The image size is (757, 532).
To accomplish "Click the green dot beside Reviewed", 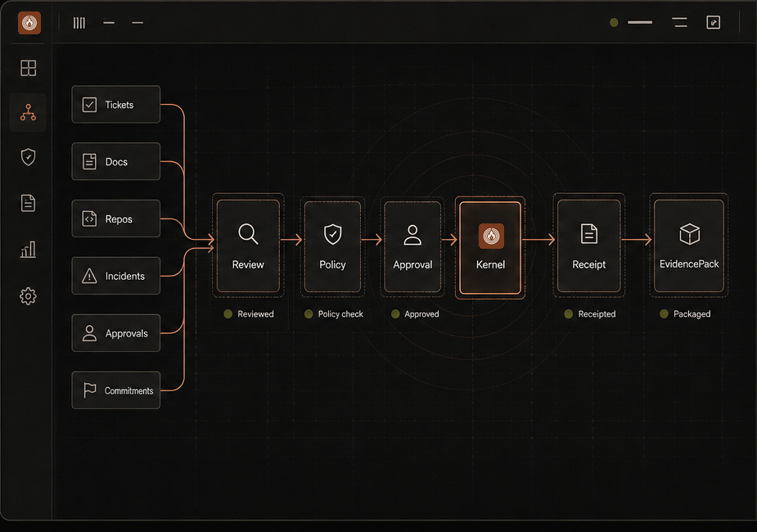I will click(228, 313).
